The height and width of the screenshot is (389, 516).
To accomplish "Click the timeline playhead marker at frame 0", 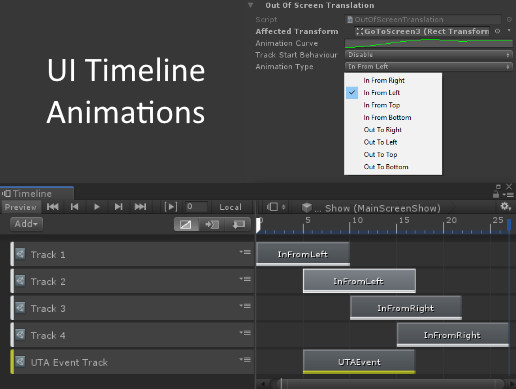I will click(258, 225).
